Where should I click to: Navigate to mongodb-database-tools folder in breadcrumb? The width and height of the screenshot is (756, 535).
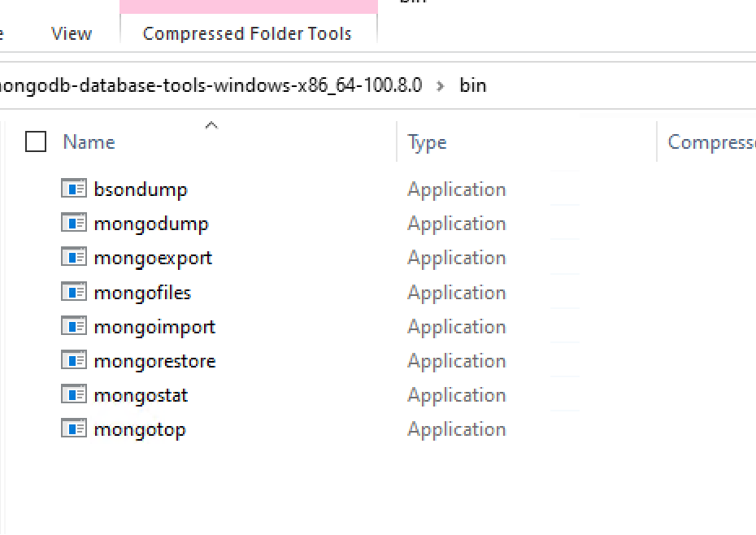(211, 85)
